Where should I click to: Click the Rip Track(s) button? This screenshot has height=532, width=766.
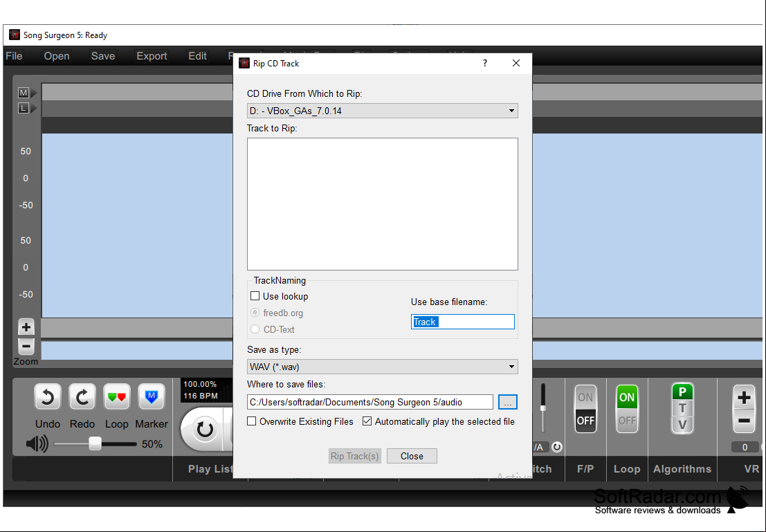[x=355, y=457]
